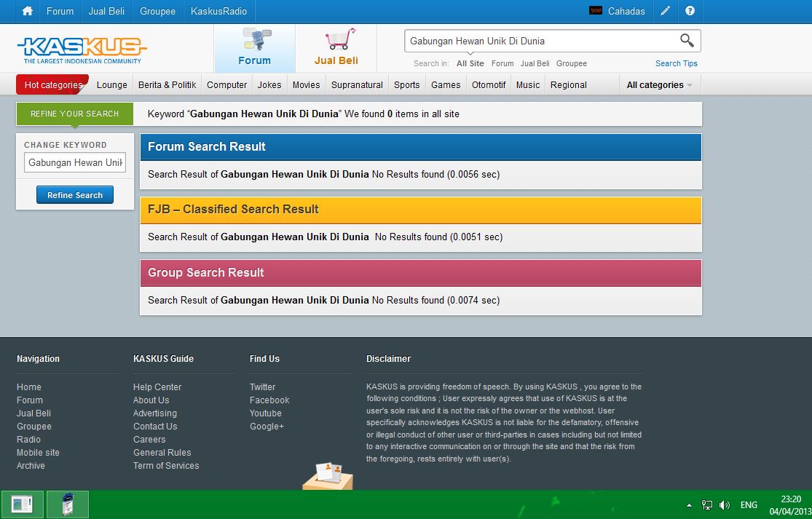
Task: Set search scope to Forum
Action: [502, 63]
